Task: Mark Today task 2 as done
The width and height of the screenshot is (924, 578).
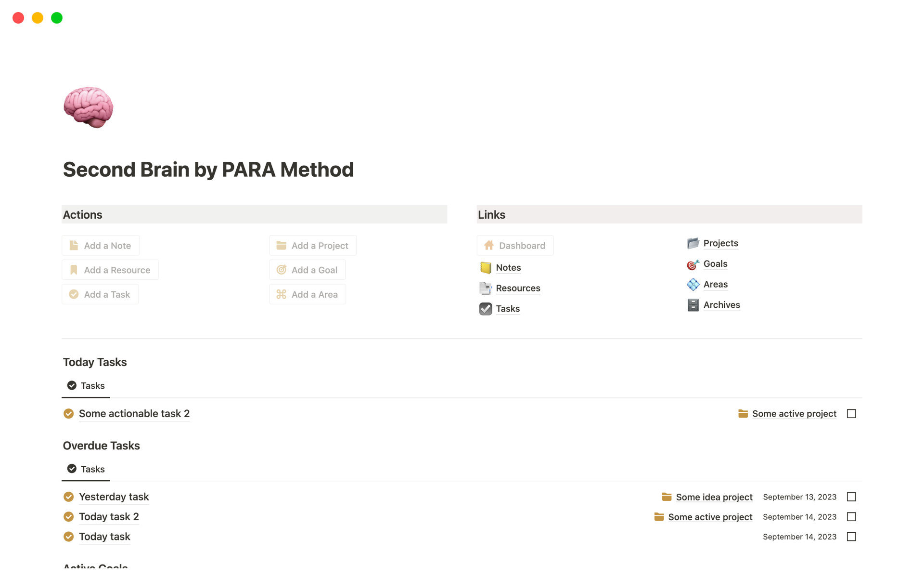Action: 851,517
